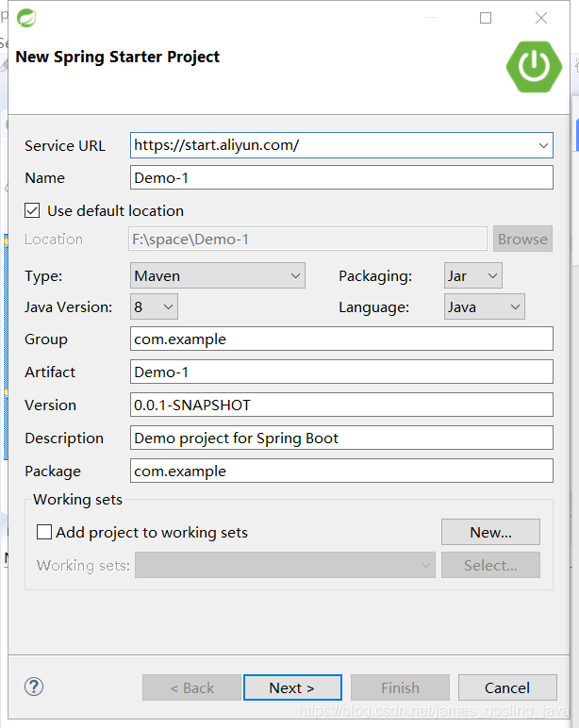Maximize the dialog window

(486, 18)
